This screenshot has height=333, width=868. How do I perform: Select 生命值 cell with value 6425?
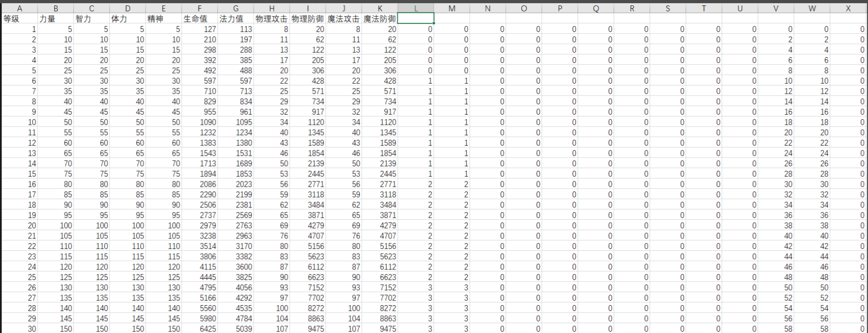[x=199, y=329]
